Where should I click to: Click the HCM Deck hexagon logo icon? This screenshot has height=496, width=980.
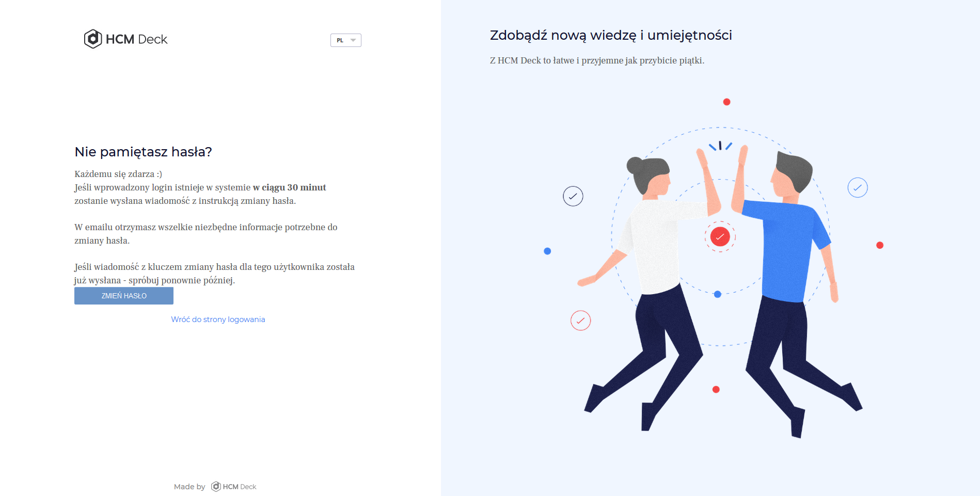93,39
